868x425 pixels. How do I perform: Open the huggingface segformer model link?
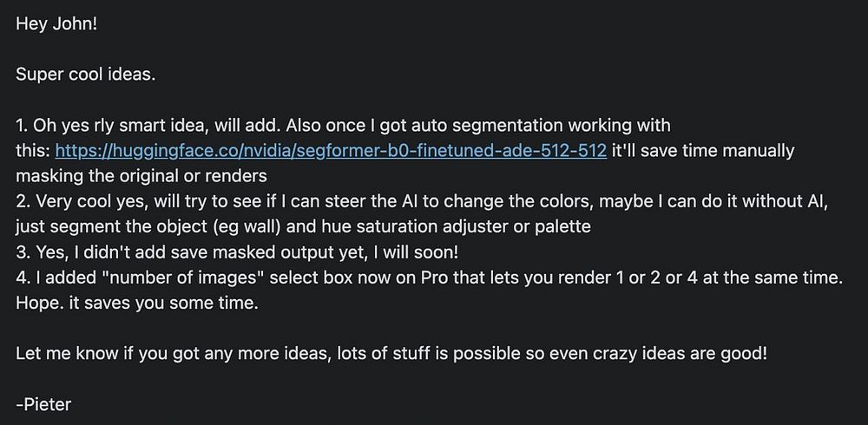point(331,151)
